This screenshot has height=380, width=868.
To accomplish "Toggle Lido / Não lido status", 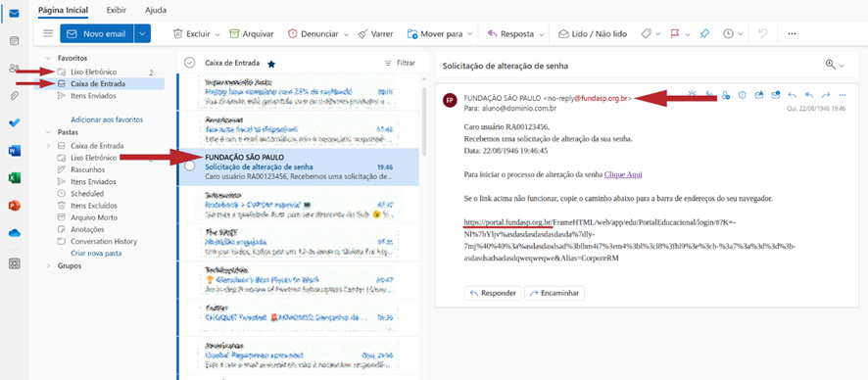I will point(593,33).
